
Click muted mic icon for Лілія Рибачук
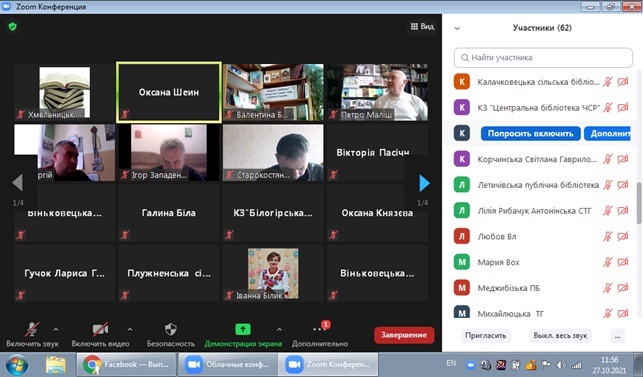[x=607, y=211]
